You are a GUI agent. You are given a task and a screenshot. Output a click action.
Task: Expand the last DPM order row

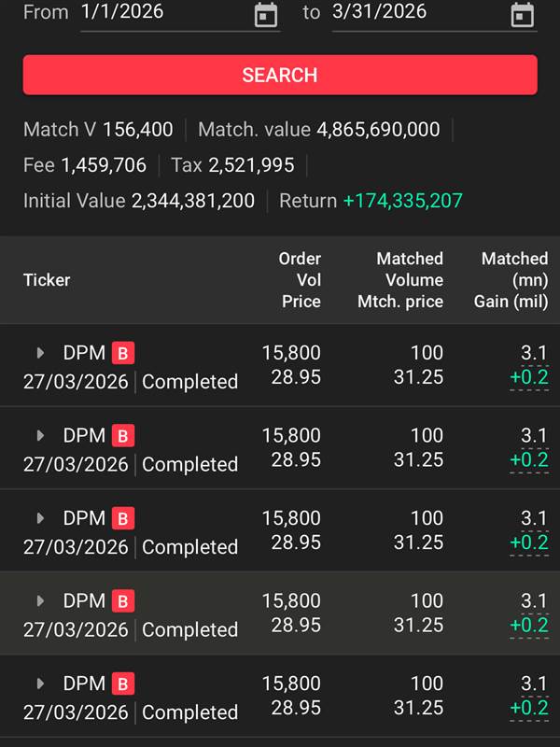(40, 684)
